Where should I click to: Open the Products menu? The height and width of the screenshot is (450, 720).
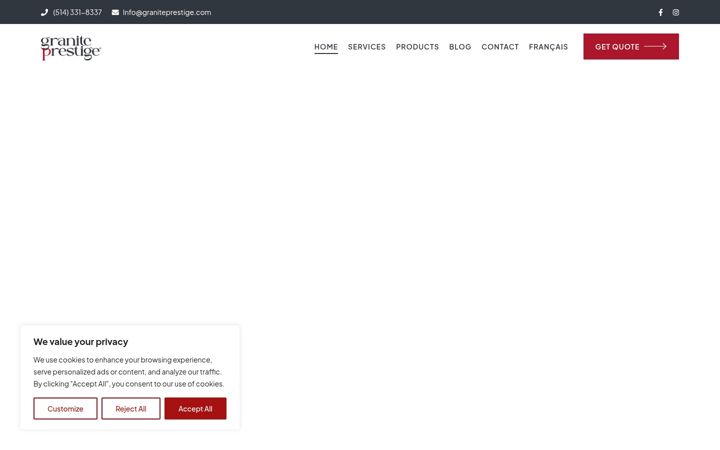[x=417, y=47]
